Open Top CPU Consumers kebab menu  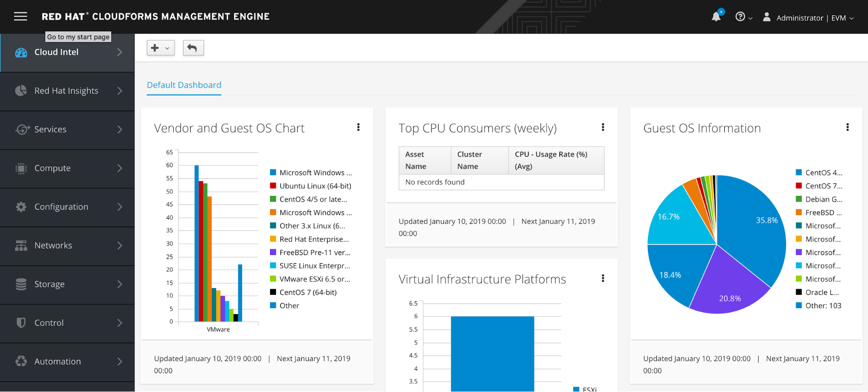click(603, 127)
